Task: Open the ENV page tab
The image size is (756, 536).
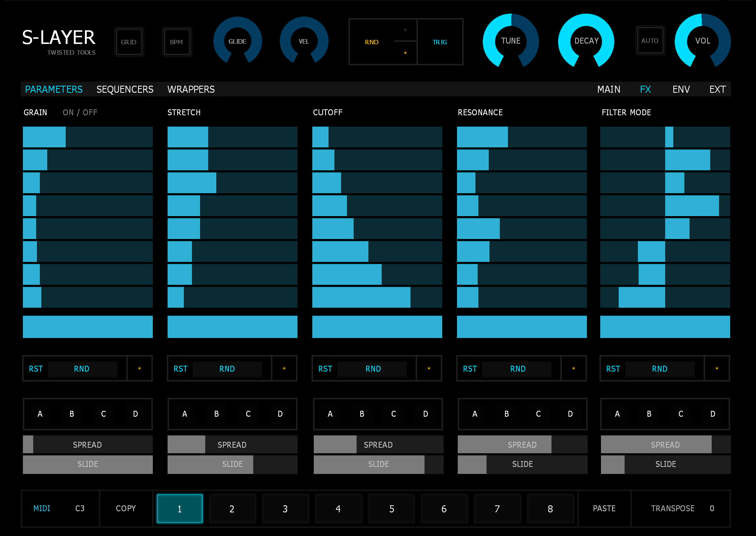Action: tap(681, 89)
